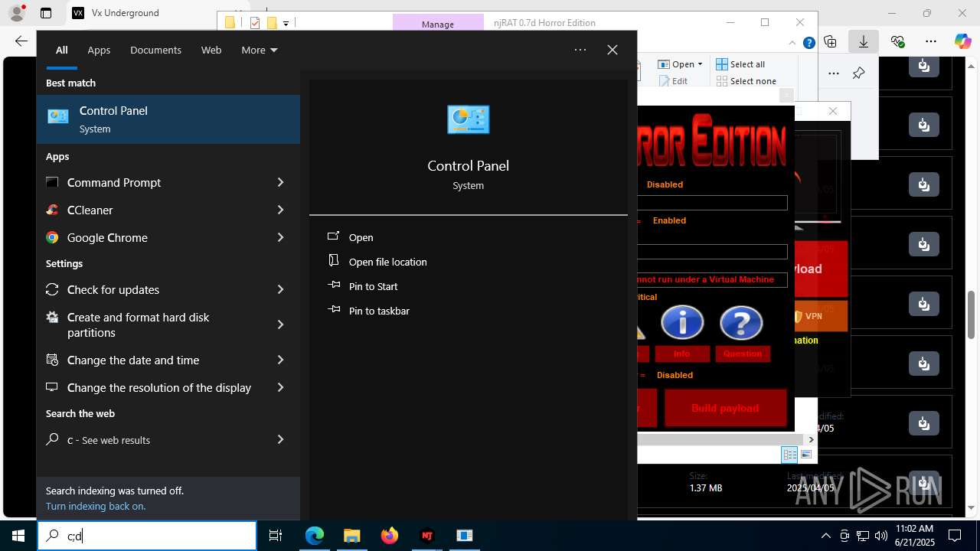Click the red Question button in njRAT
Viewport: 980px width, 551px height.
tap(743, 354)
